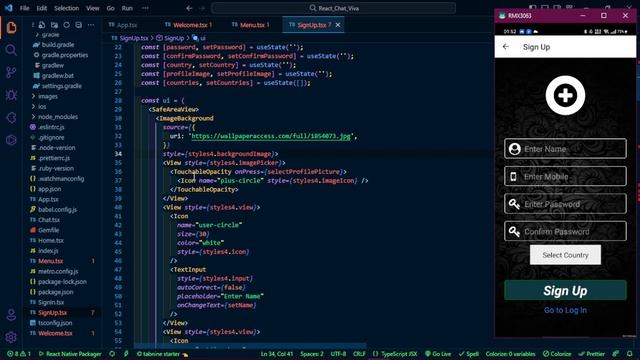Click CRLF line ending in status bar
Viewport: 640px width, 360px height.
point(359,354)
